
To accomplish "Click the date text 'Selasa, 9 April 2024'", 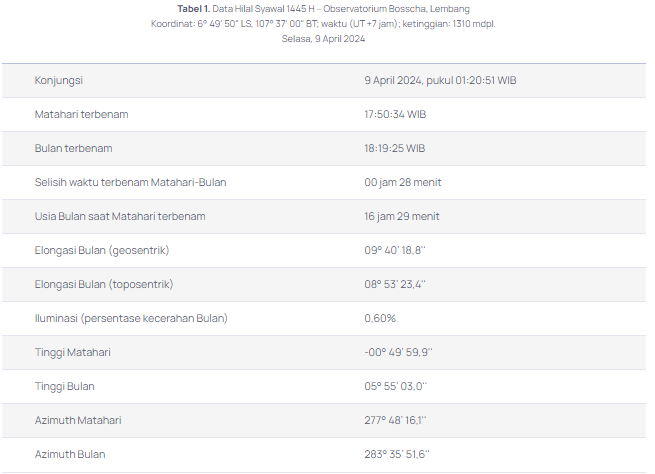I will click(x=323, y=39).
